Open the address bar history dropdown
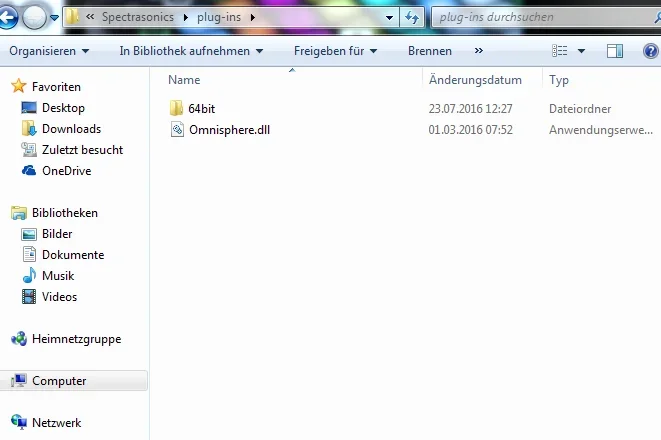 point(390,18)
